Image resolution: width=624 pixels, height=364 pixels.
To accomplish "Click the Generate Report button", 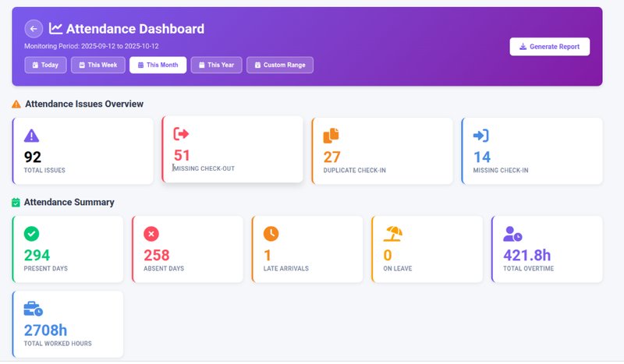I will point(550,47).
